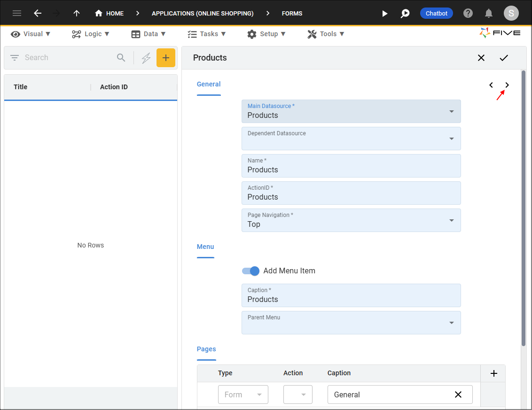Run the application with play icon
Image resolution: width=532 pixels, height=410 pixels.
click(385, 13)
